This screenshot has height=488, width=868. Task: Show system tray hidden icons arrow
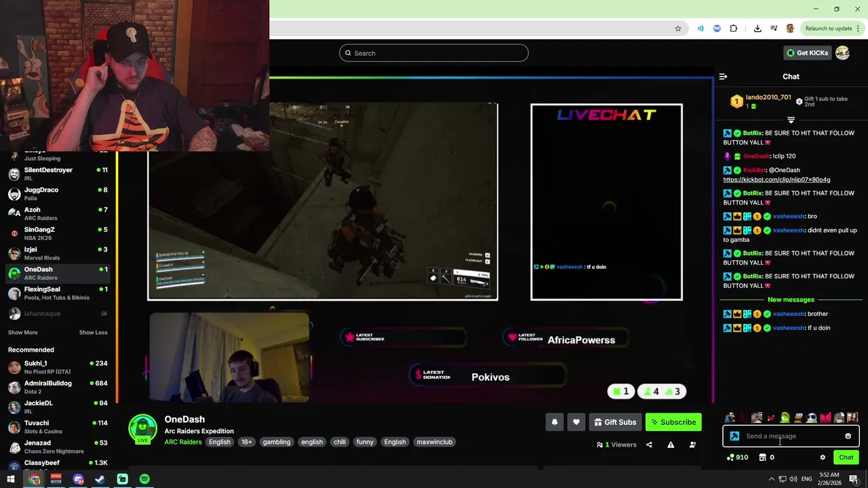(771, 479)
